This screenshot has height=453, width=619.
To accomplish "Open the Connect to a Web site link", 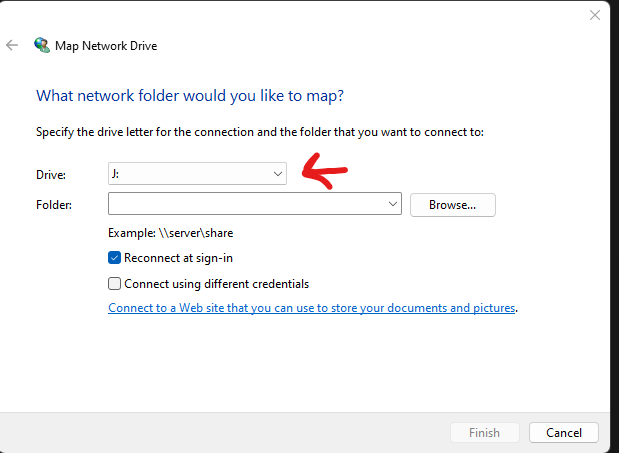I will pos(312,308).
